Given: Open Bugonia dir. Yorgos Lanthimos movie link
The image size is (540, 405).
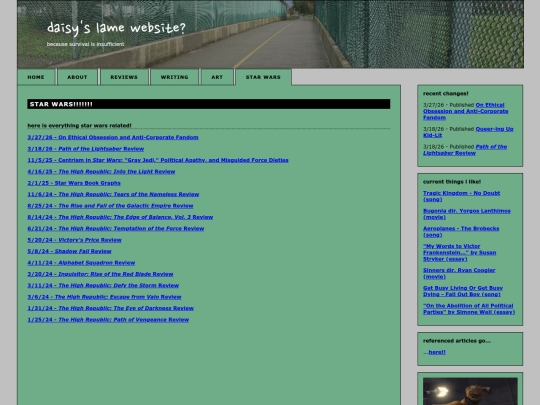Looking at the screenshot, I should coord(467,214).
